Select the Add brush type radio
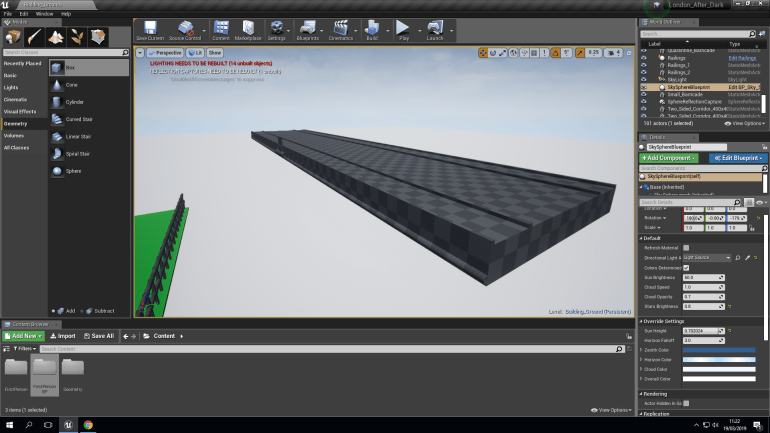 click(x=54, y=311)
